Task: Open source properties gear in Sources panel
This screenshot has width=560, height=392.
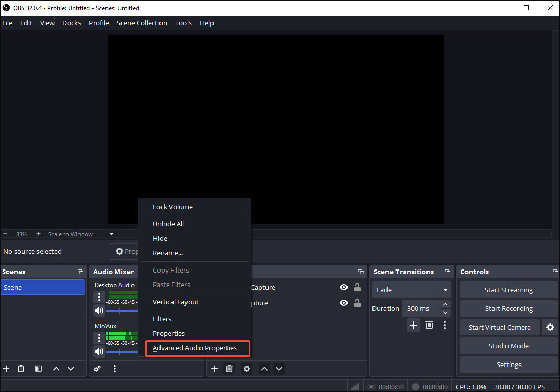Action: tap(246, 368)
